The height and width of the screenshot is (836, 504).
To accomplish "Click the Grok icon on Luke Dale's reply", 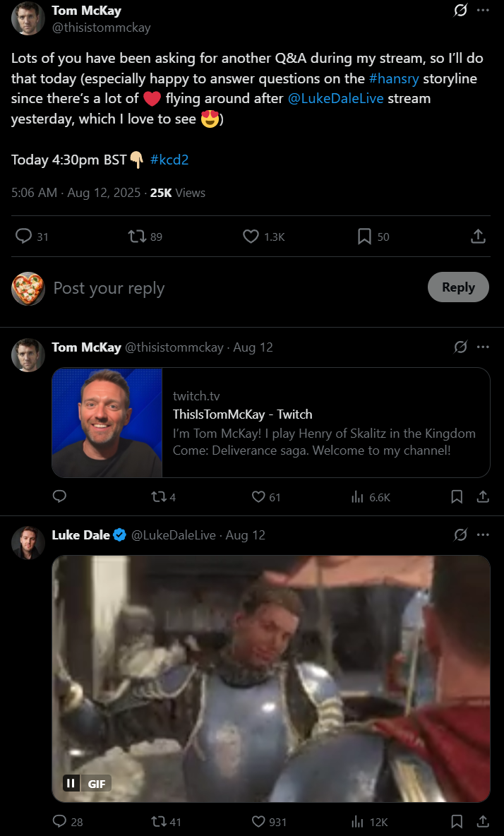I will point(460,535).
